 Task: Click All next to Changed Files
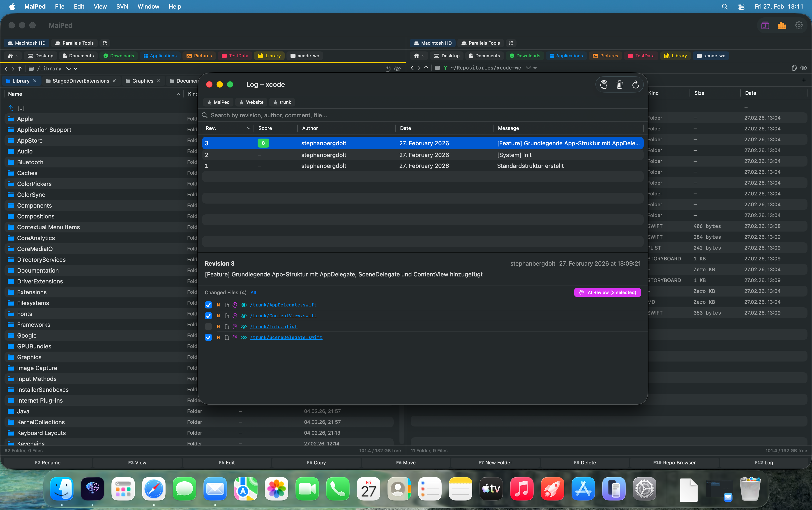point(254,292)
